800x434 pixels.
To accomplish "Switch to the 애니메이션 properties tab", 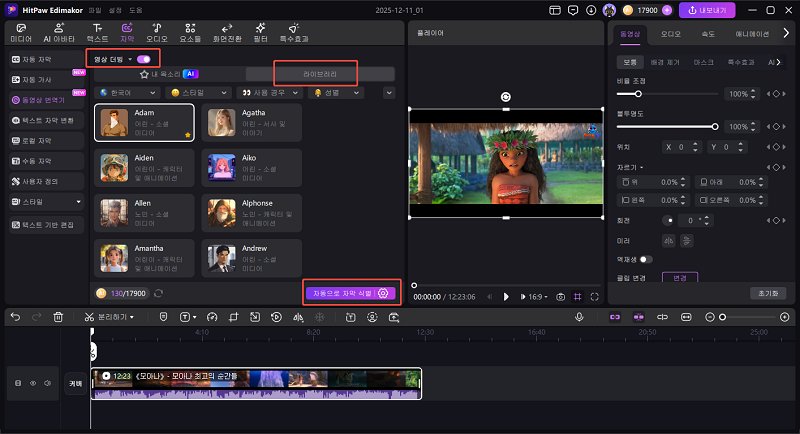I will point(752,34).
